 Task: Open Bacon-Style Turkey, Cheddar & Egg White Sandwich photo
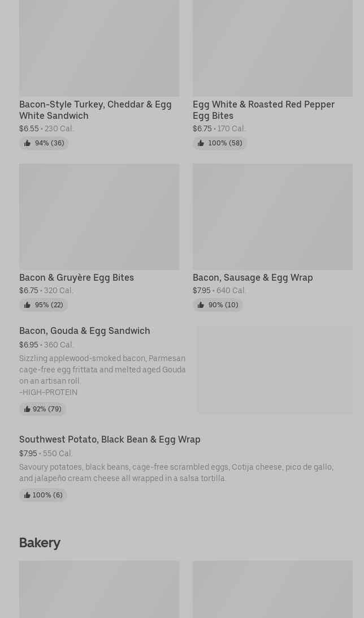(99, 48)
